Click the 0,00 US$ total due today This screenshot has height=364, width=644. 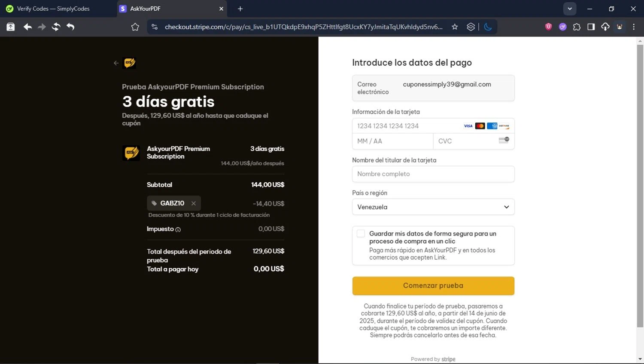[x=269, y=269]
